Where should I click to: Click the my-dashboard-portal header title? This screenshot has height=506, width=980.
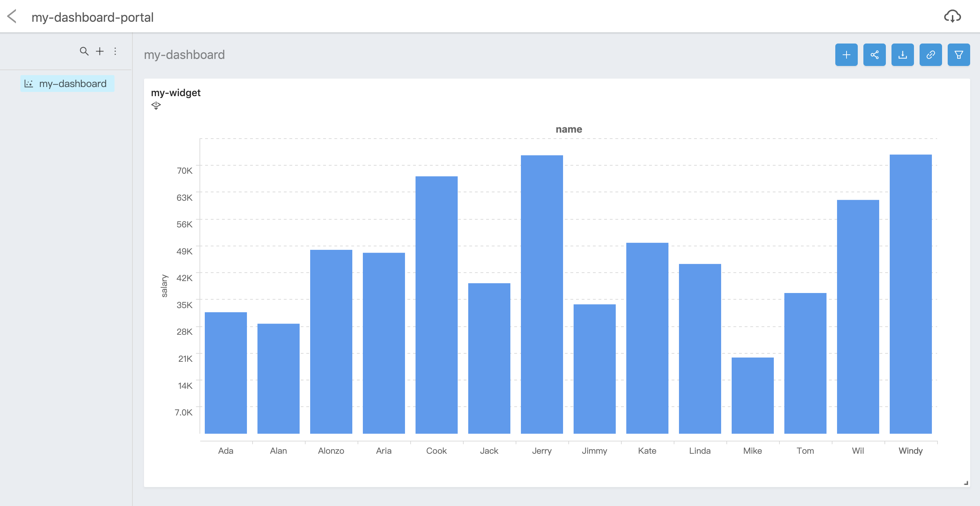(92, 17)
